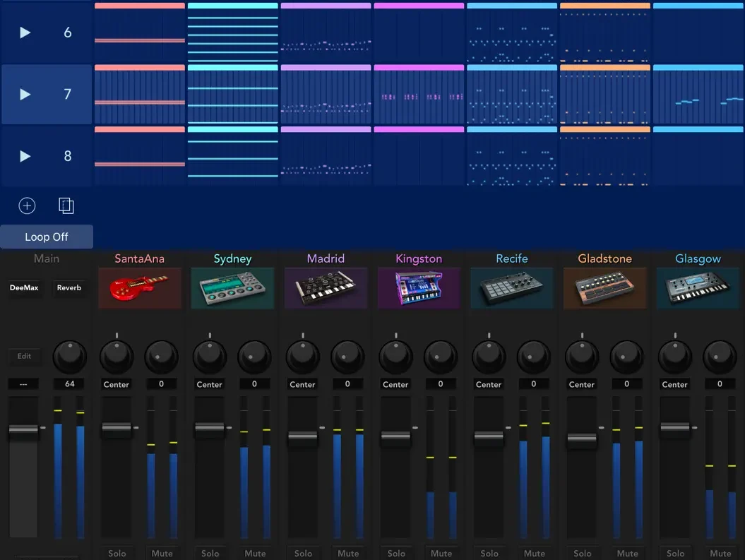Click the Kingston pan knob
This screenshot has width=745, height=560.
click(x=395, y=356)
